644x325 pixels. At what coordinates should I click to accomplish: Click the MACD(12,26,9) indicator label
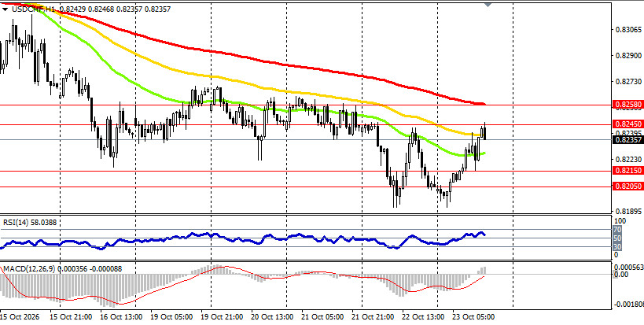29,268
